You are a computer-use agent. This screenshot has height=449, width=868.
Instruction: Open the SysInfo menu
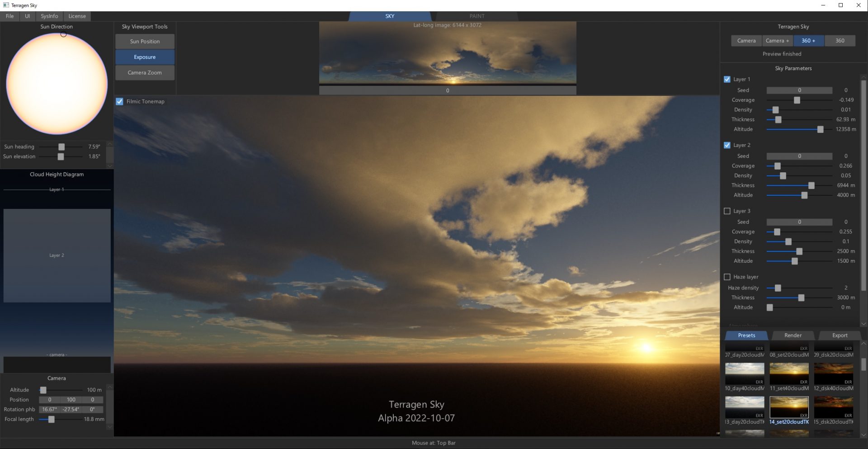click(49, 16)
